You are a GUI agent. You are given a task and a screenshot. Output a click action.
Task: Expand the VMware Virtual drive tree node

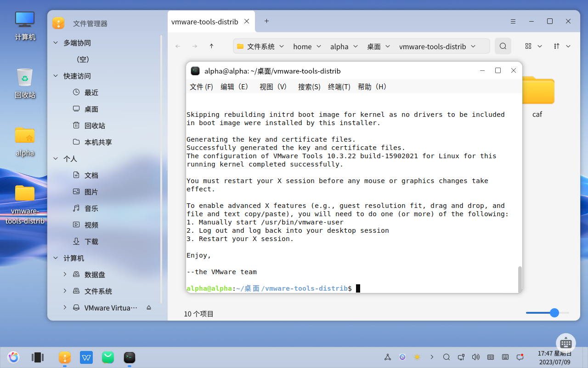65,308
